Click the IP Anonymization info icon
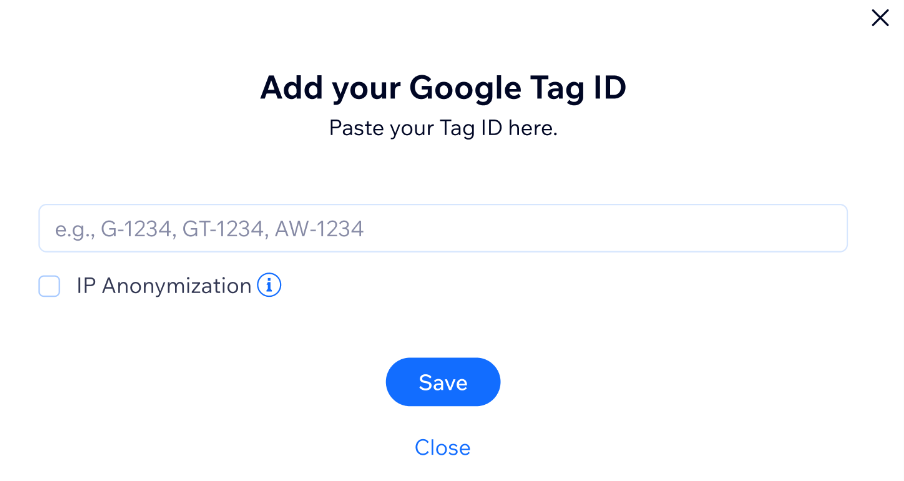904x481 pixels. click(x=269, y=285)
